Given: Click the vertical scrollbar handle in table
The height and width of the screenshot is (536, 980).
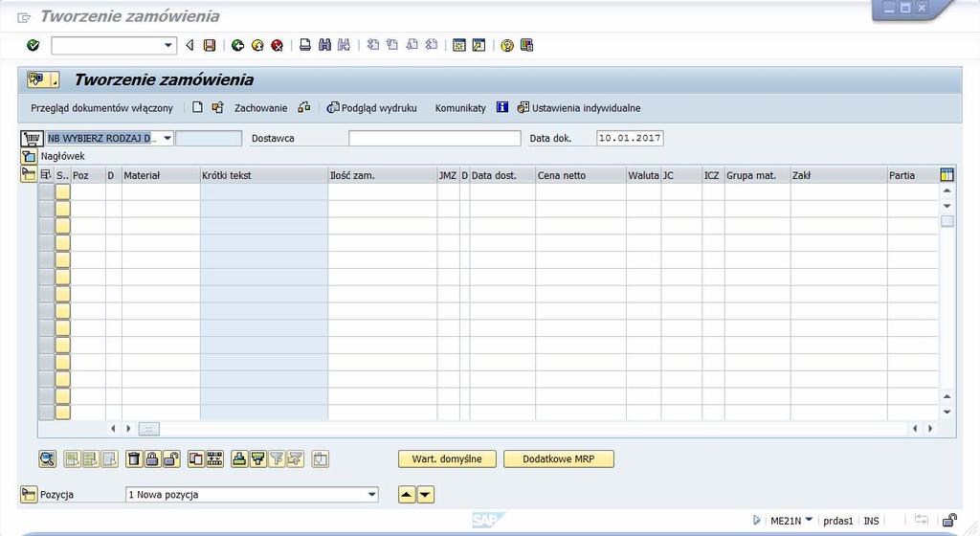Looking at the screenshot, I should coord(947,221).
